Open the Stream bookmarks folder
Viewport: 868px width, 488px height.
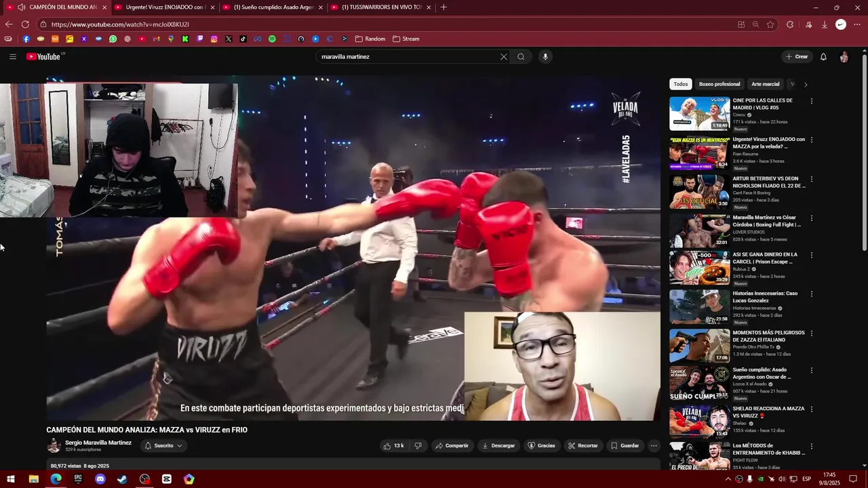click(x=406, y=39)
